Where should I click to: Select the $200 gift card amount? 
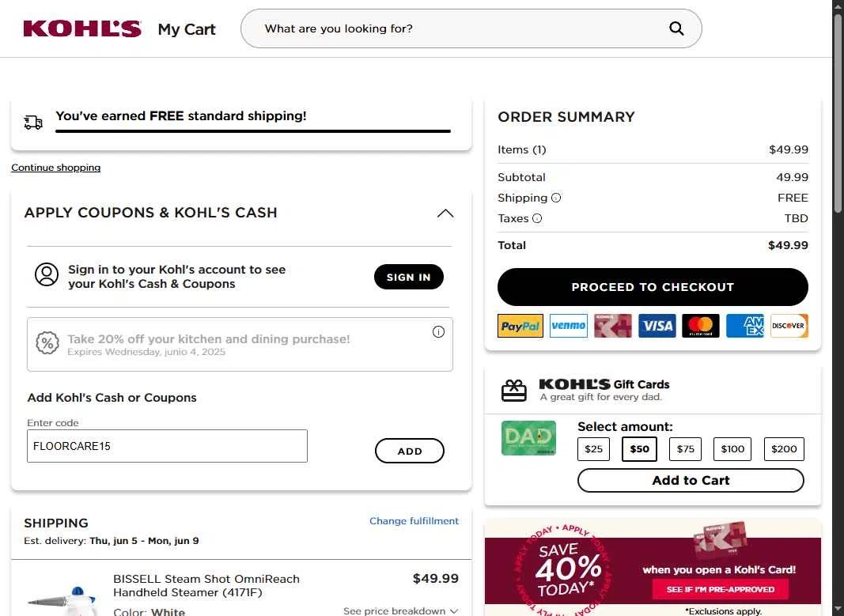[x=784, y=449]
